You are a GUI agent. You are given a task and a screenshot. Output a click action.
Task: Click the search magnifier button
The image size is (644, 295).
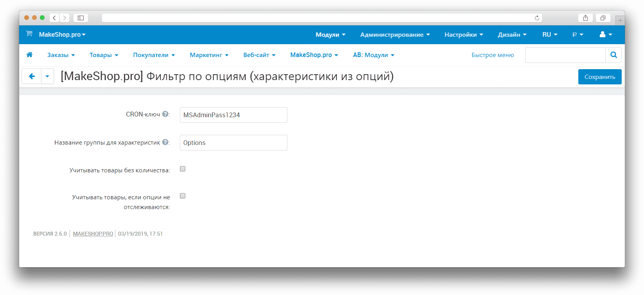tap(614, 55)
